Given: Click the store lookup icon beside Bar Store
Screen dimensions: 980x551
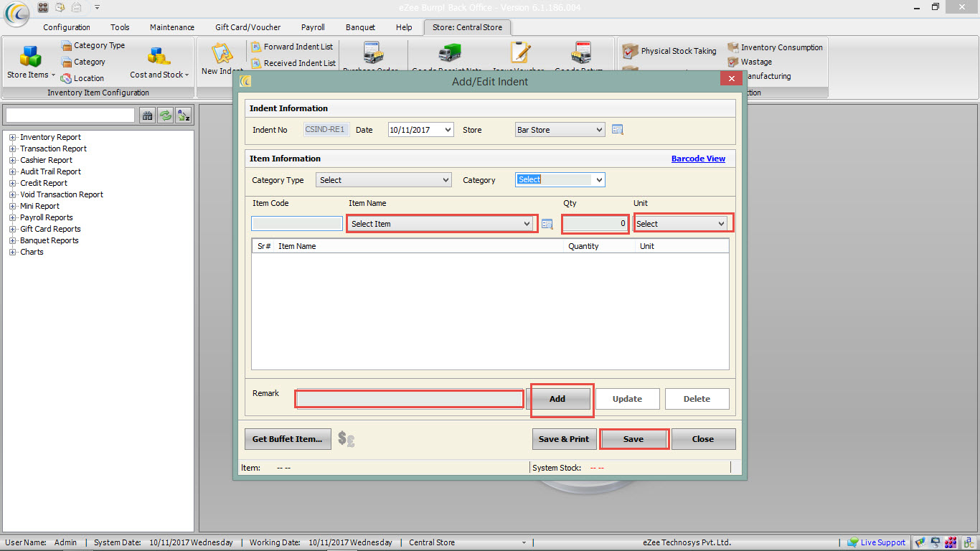Looking at the screenshot, I should [x=617, y=130].
